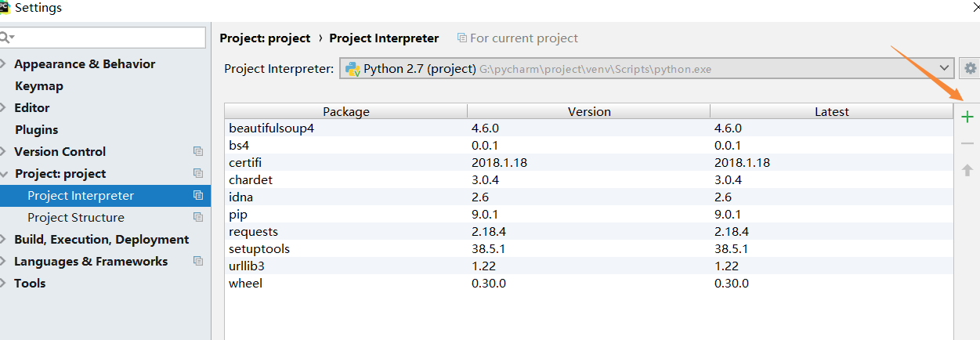Collapse the Project: project section

click(x=4, y=173)
